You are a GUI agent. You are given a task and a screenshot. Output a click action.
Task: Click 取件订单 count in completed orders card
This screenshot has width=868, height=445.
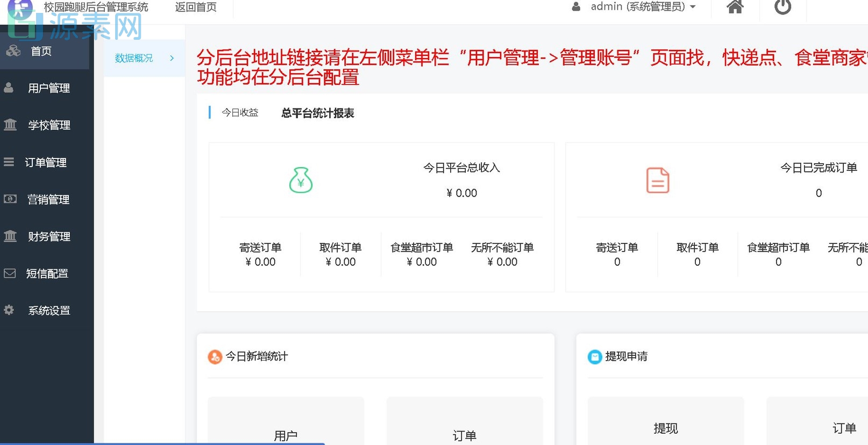point(698,262)
